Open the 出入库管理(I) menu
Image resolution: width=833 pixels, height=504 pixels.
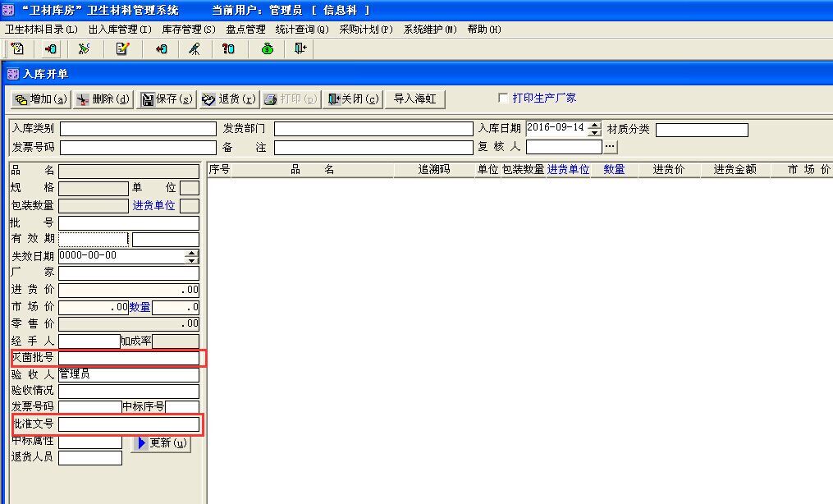click(x=120, y=30)
